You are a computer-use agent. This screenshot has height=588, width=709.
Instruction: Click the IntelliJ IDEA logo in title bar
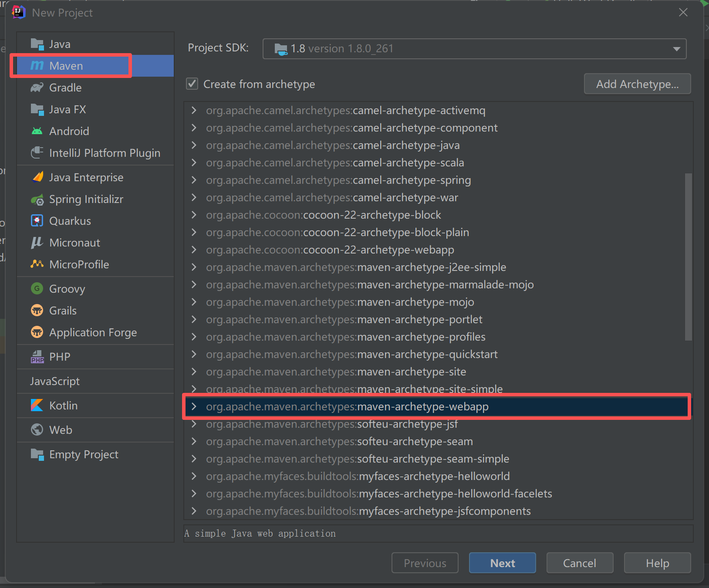coord(18,12)
